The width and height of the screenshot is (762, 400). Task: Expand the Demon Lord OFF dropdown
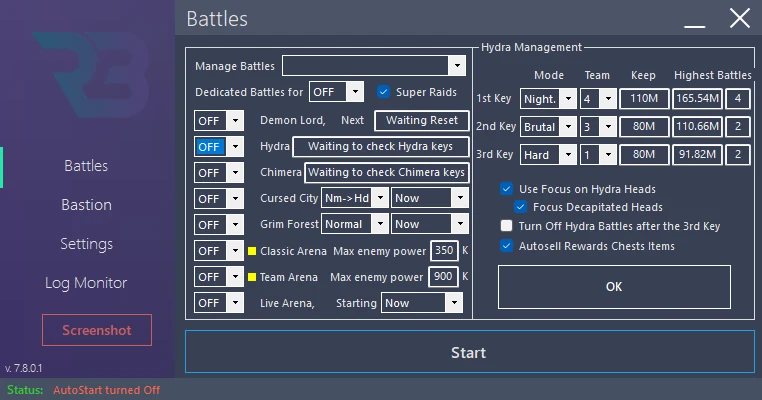235,121
